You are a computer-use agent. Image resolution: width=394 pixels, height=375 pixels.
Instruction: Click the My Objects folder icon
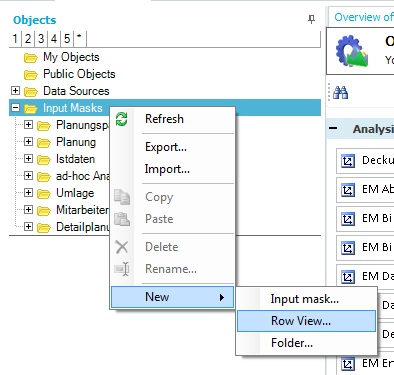tap(31, 58)
